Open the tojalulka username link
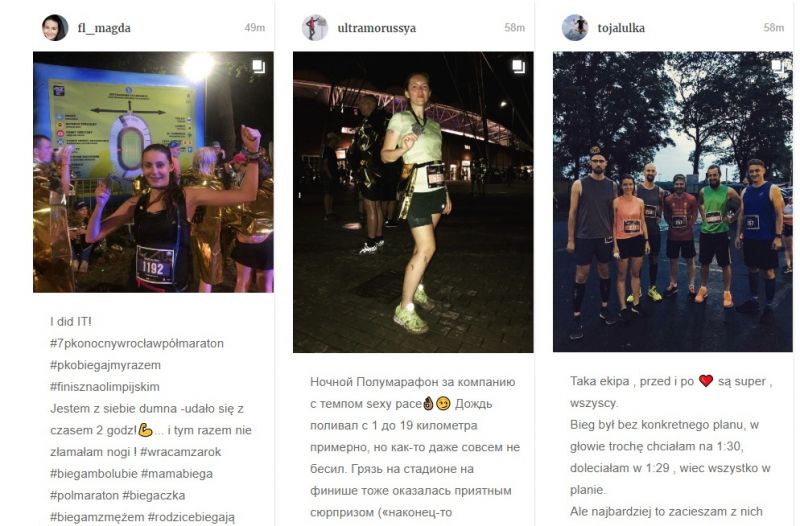The width and height of the screenshot is (800, 526). (621, 28)
